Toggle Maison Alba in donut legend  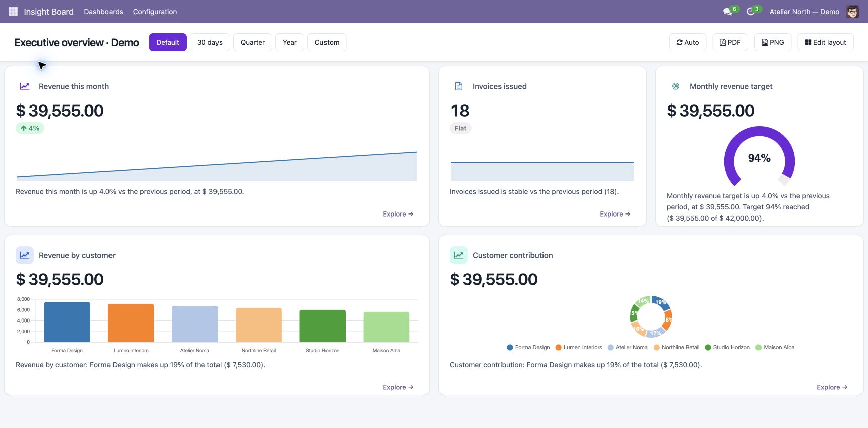pyautogui.click(x=775, y=347)
